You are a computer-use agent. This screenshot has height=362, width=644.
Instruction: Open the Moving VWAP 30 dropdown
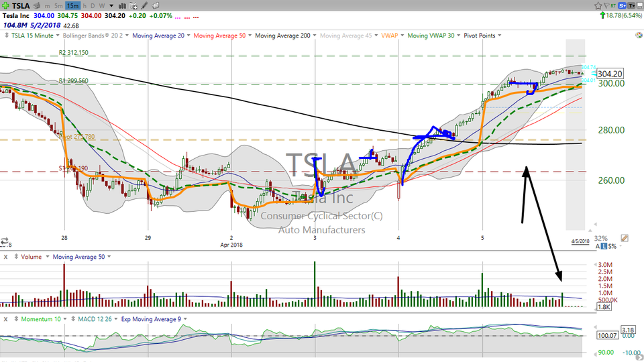[458, 36]
